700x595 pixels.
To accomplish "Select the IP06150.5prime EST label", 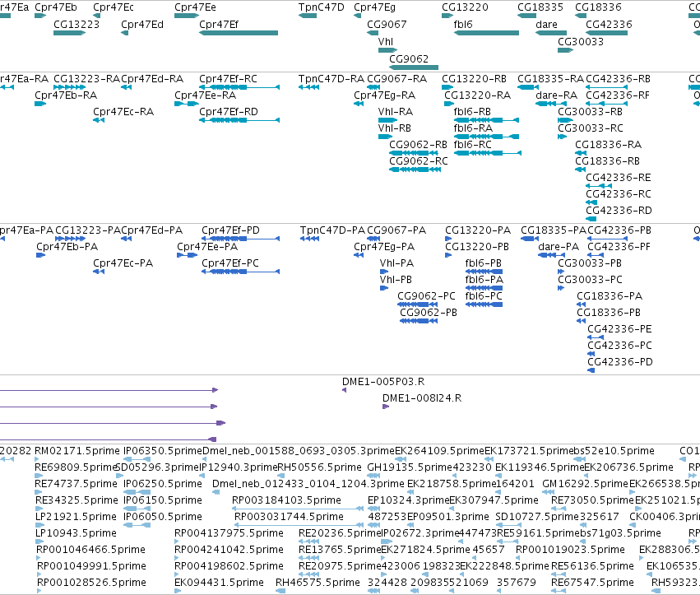I will pos(163,500).
